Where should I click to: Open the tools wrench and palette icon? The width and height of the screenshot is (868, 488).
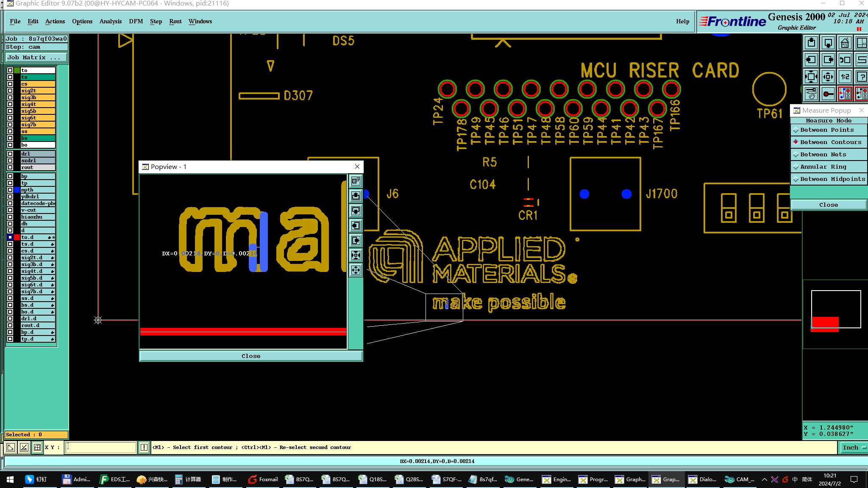pyautogui.click(x=811, y=94)
